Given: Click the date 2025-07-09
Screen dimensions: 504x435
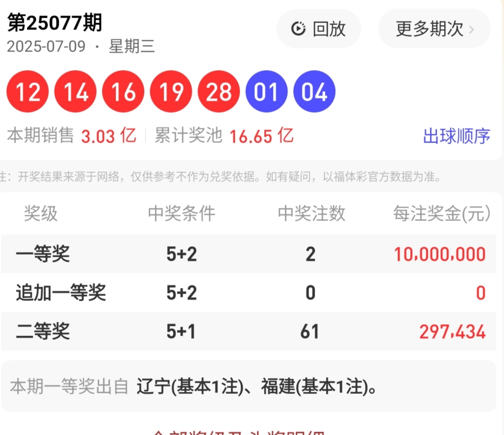Looking at the screenshot, I should click(x=46, y=47).
